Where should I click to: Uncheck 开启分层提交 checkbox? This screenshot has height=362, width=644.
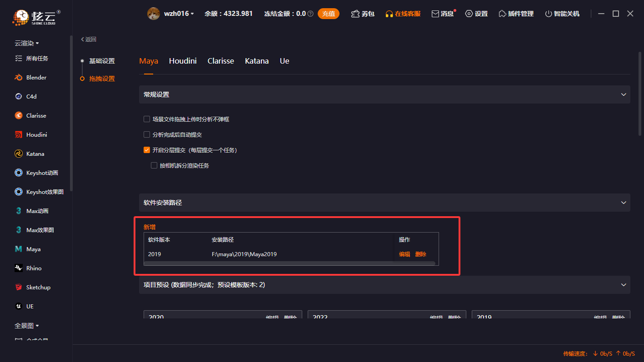click(x=147, y=150)
